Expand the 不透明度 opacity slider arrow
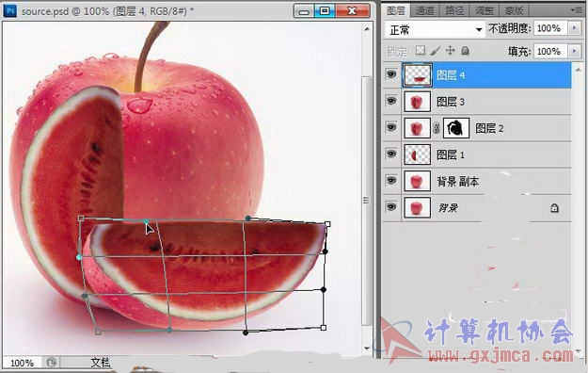Screen dimensions: 588x373 tap(575, 28)
